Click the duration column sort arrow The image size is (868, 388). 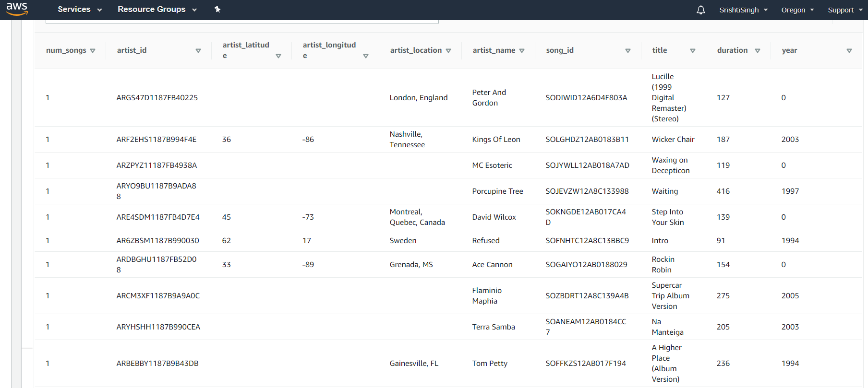[x=758, y=51]
